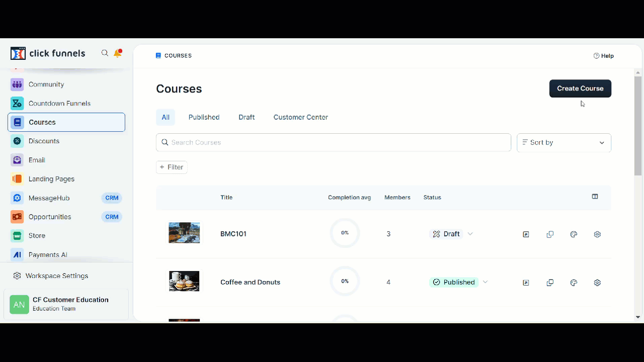Go to Countdown Funnels in sidebar
644x362 pixels.
coord(59,104)
